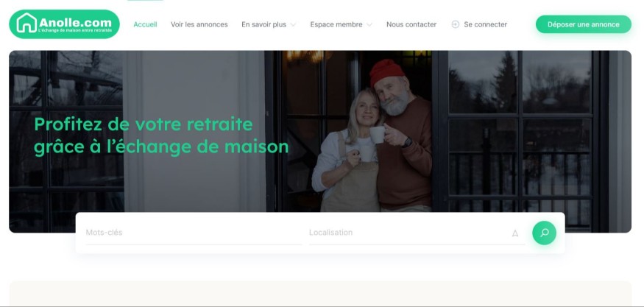Focus the Mots-clés search field
644x307 pixels.
194,233
